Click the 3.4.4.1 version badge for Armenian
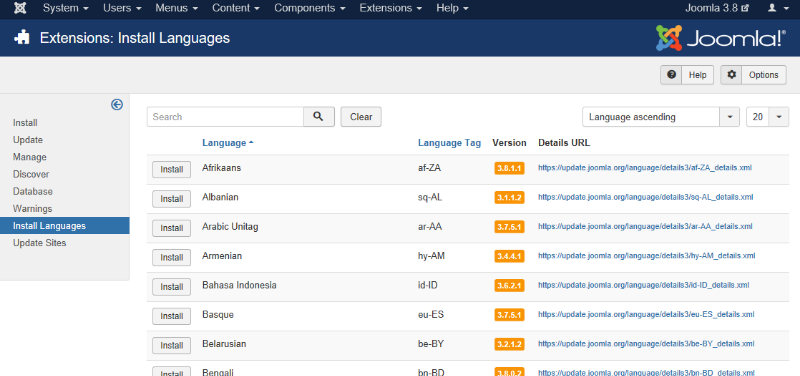The image size is (800, 376). pyautogui.click(x=509, y=256)
